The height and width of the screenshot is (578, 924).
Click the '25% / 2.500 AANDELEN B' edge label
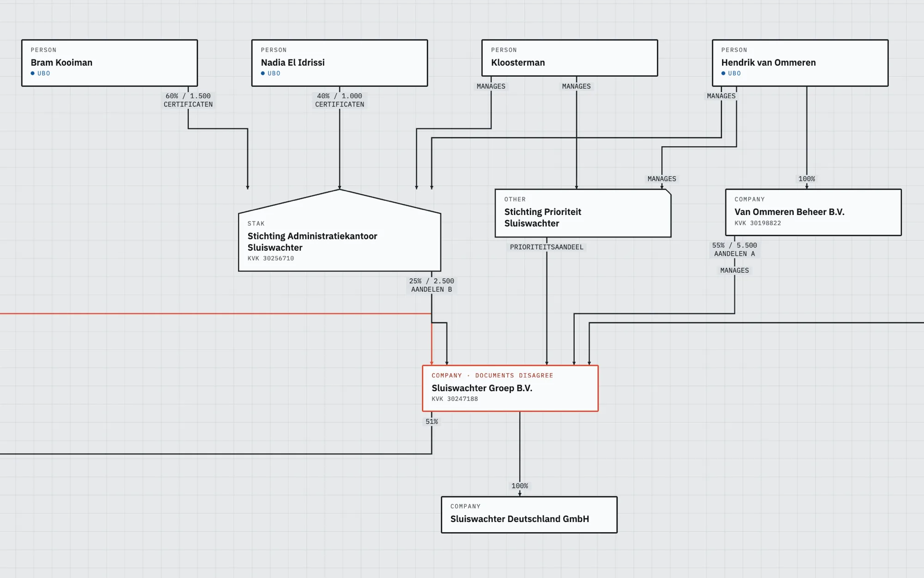(432, 285)
